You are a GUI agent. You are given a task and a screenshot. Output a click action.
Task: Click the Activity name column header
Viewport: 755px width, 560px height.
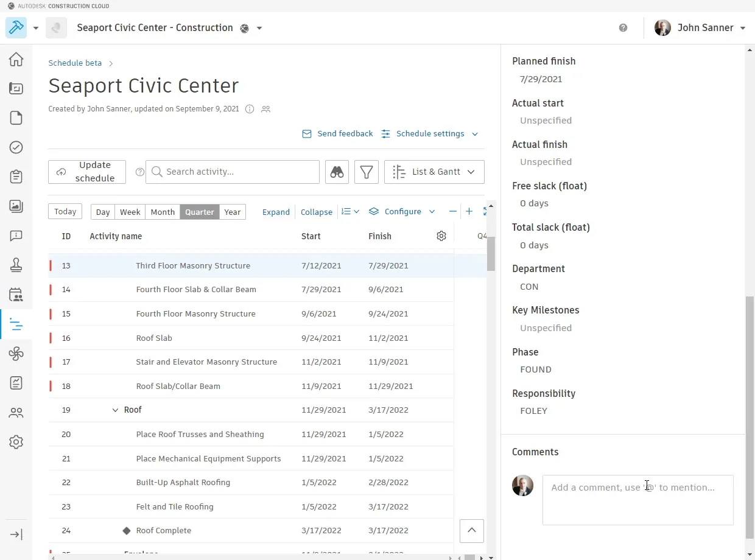(116, 236)
